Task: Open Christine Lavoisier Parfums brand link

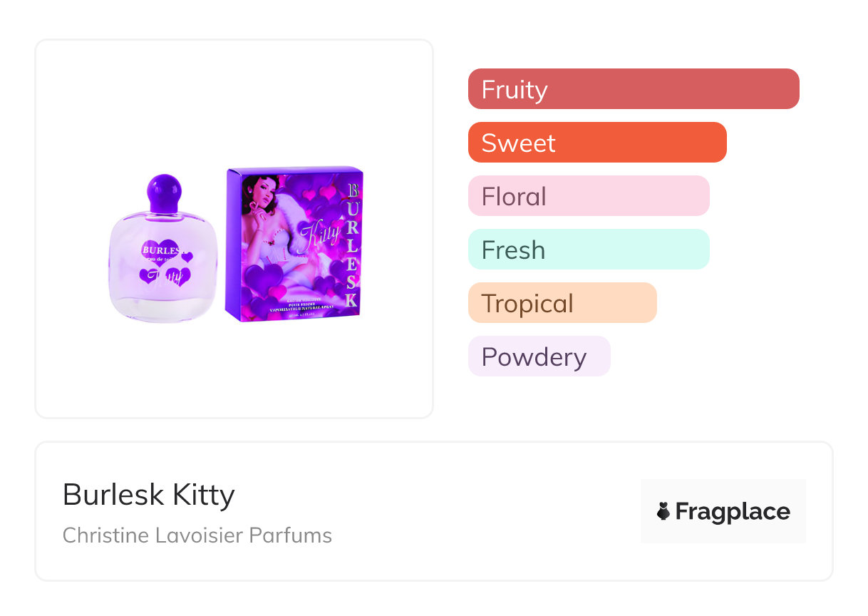Action: [197, 535]
